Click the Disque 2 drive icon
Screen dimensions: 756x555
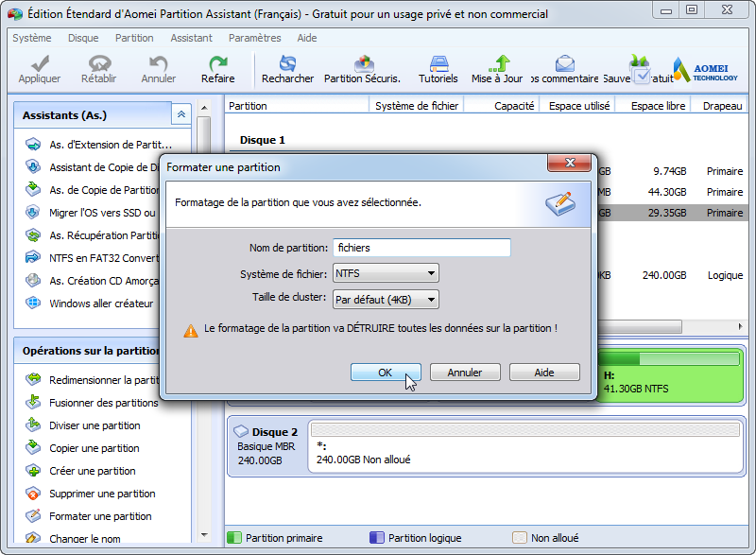click(241, 431)
